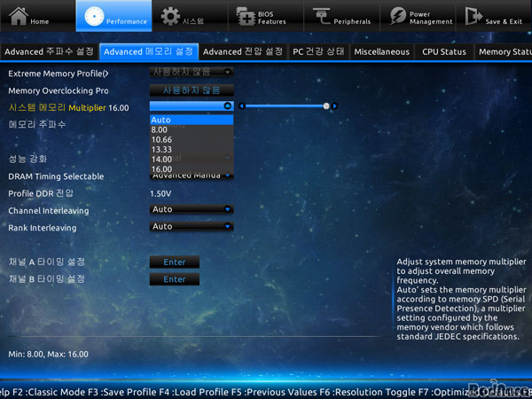Click the Memory Overclocking Pro button
Image resolution: width=532 pixels, height=399 pixels.
[191, 90]
